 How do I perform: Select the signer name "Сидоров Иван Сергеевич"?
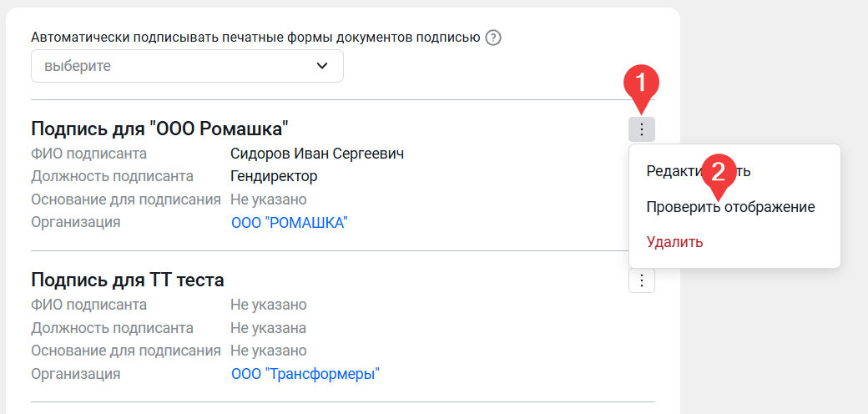pyautogui.click(x=317, y=154)
